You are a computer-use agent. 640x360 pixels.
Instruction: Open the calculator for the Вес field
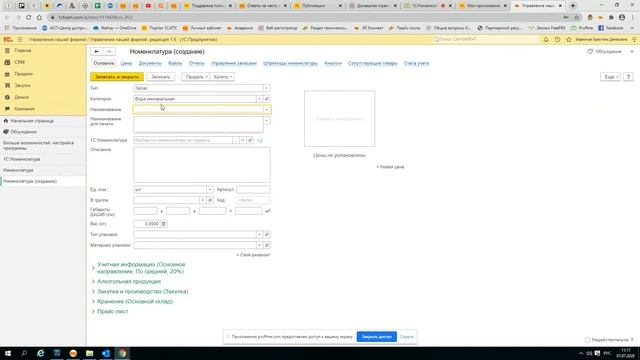point(164,224)
